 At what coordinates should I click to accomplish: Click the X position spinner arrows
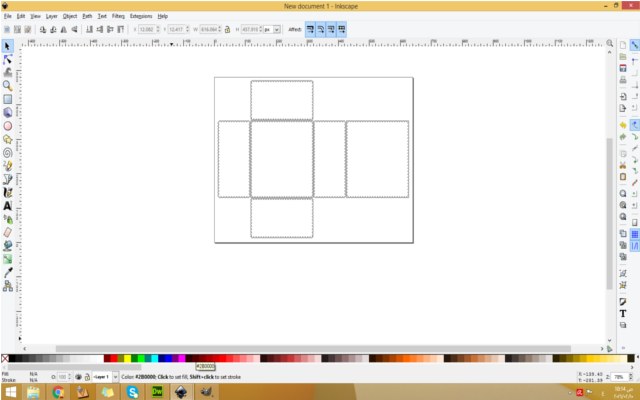pos(158,29)
